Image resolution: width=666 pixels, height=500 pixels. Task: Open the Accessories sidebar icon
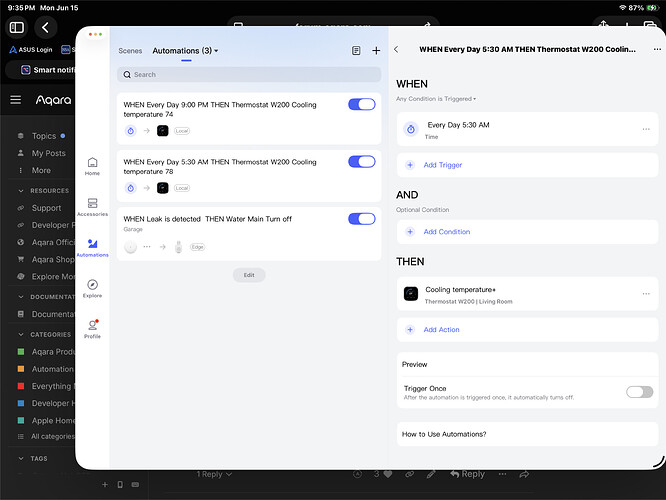pos(92,207)
